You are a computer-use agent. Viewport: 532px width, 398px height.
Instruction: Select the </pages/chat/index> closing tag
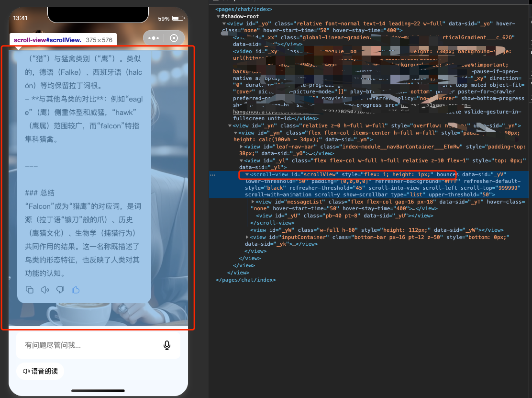(245, 280)
